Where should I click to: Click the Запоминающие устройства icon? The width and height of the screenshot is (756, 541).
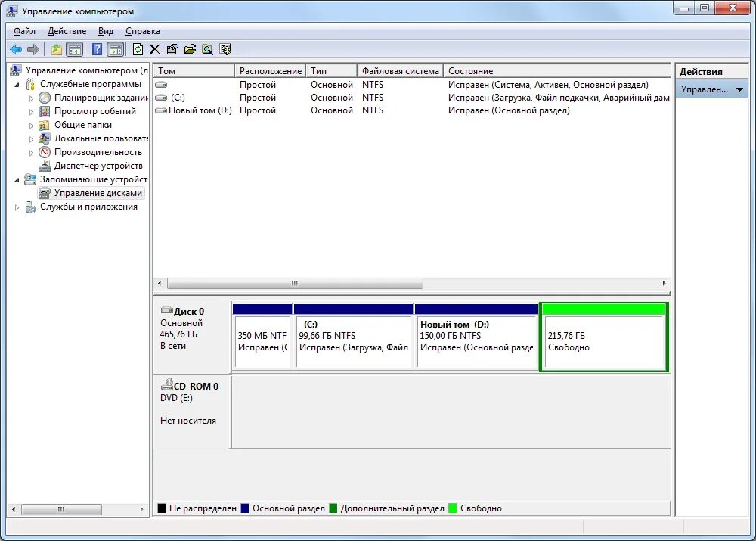pos(30,179)
